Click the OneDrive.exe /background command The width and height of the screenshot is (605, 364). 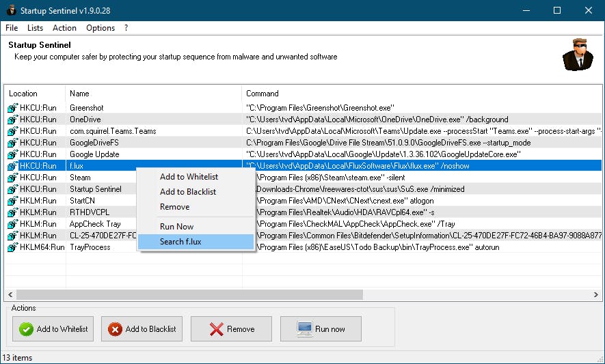(x=377, y=120)
